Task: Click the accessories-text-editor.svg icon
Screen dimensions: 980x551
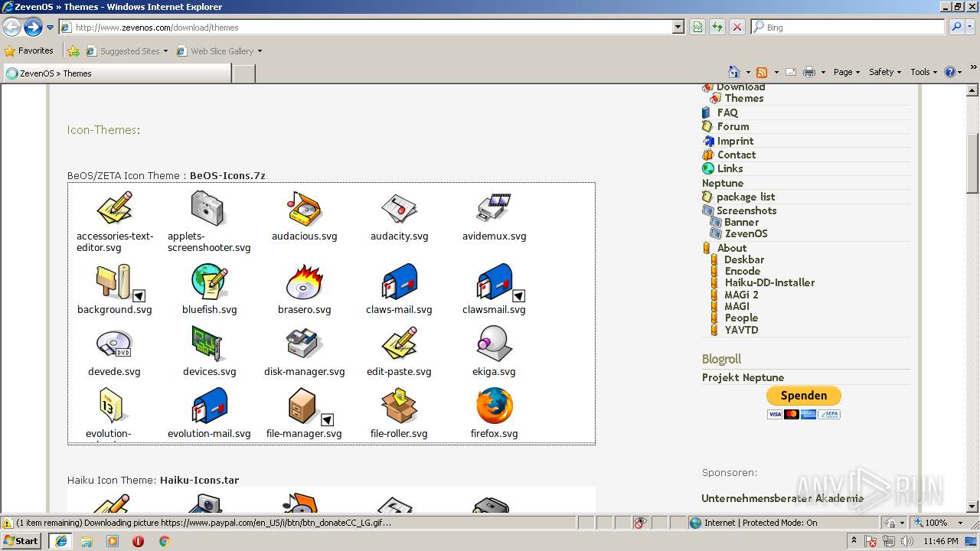Action: tap(115, 208)
